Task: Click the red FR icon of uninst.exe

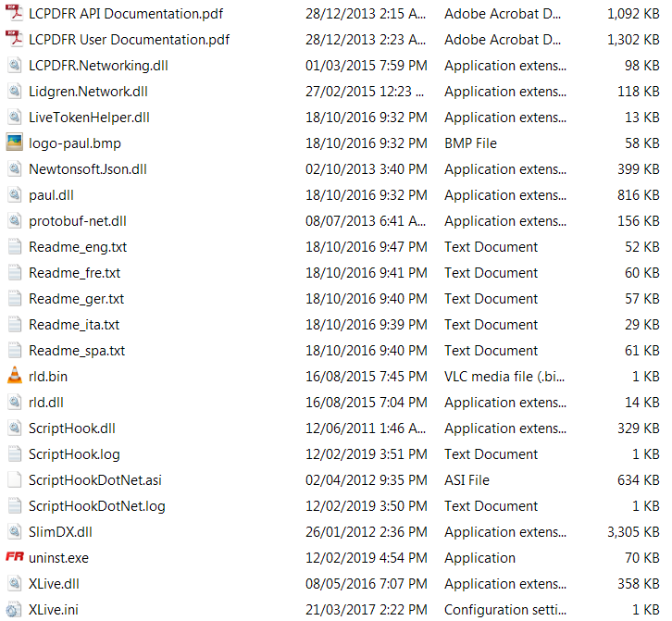Action: pos(14,557)
